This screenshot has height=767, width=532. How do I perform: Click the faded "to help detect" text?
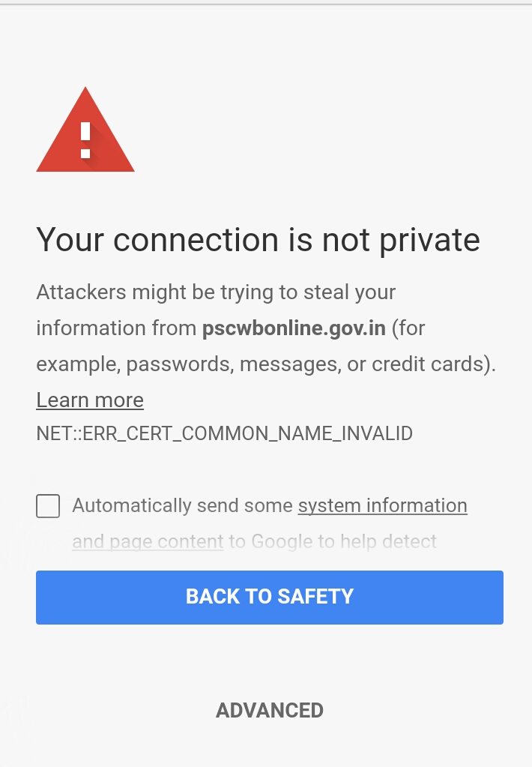pyautogui.click(x=383, y=541)
